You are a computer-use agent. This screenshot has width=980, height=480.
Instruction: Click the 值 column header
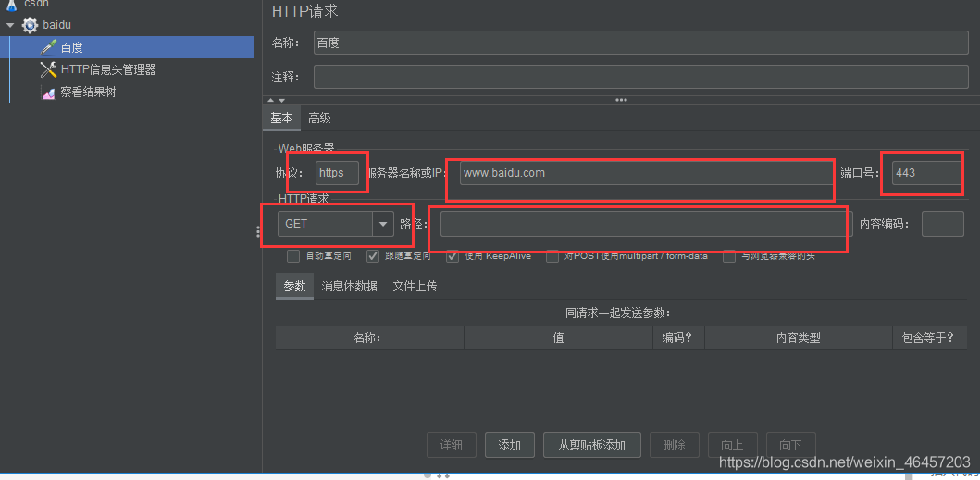pos(558,338)
